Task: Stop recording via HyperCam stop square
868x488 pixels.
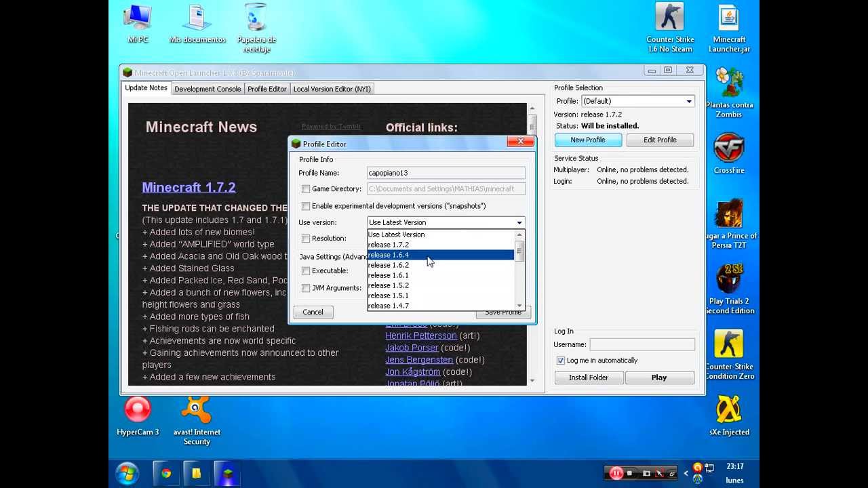Action: pos(630,473)
